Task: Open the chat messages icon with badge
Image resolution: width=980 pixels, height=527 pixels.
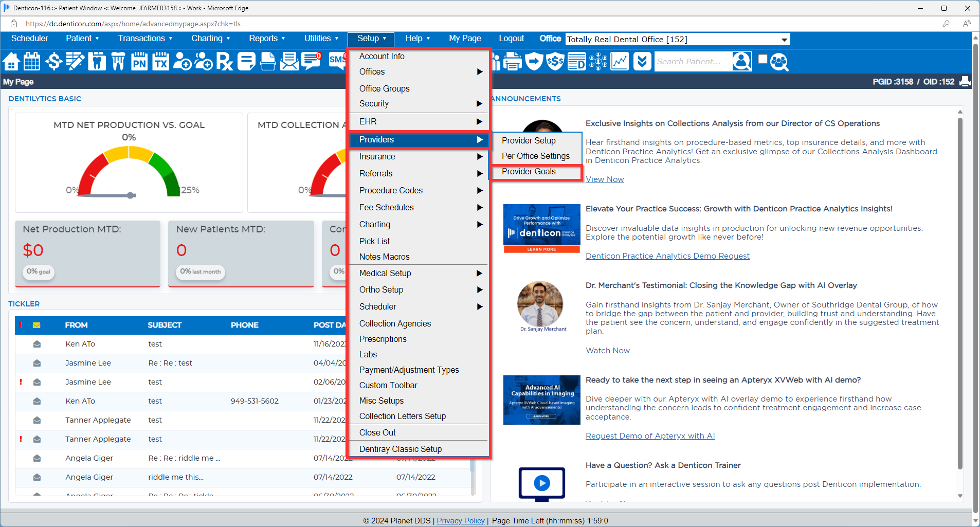Action: [x=312, y=61]
